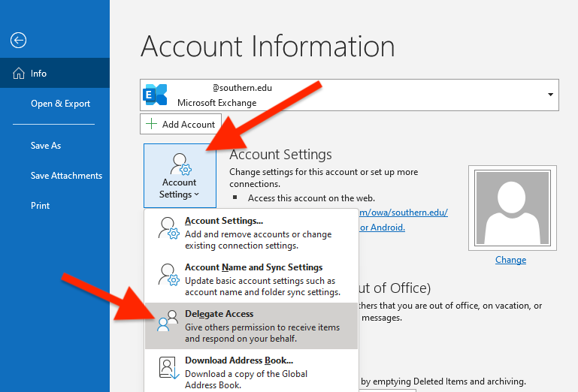Click the Account Name and Sync Settings icon
Viewport: 578px width, 392px height.
tap(168, 275)
